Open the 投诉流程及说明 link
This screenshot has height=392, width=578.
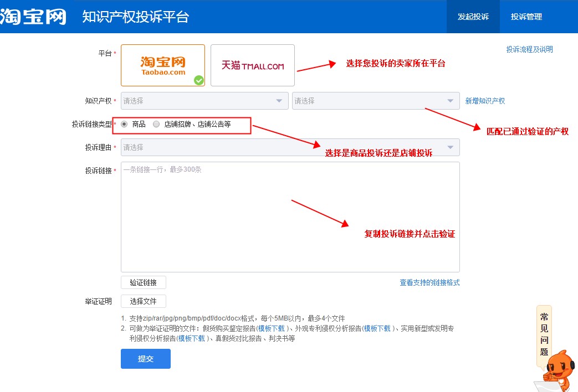click(529, 49)
